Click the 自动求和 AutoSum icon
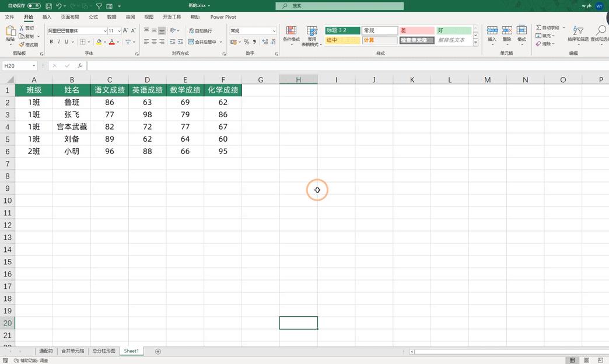The height and width of the screenshot is (364, 609). [538, 27]
